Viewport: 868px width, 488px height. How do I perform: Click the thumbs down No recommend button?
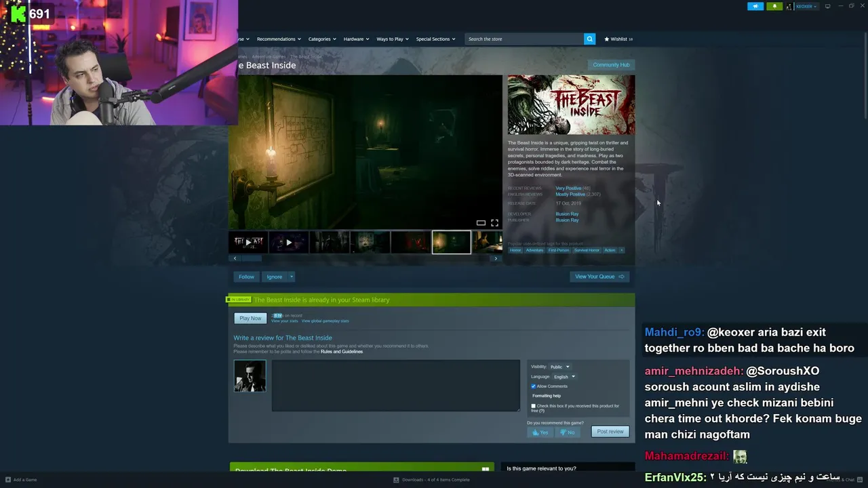(567, 432)
